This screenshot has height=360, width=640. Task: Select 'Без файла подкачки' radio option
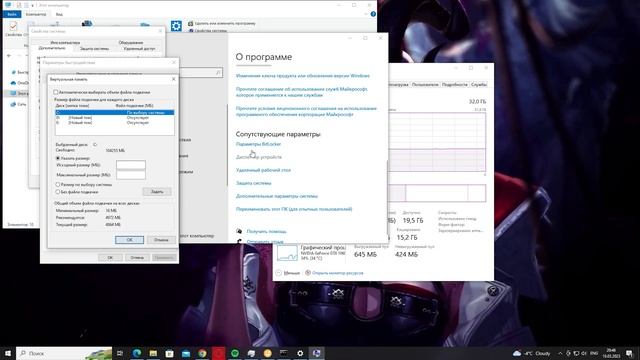click(58, 192)
